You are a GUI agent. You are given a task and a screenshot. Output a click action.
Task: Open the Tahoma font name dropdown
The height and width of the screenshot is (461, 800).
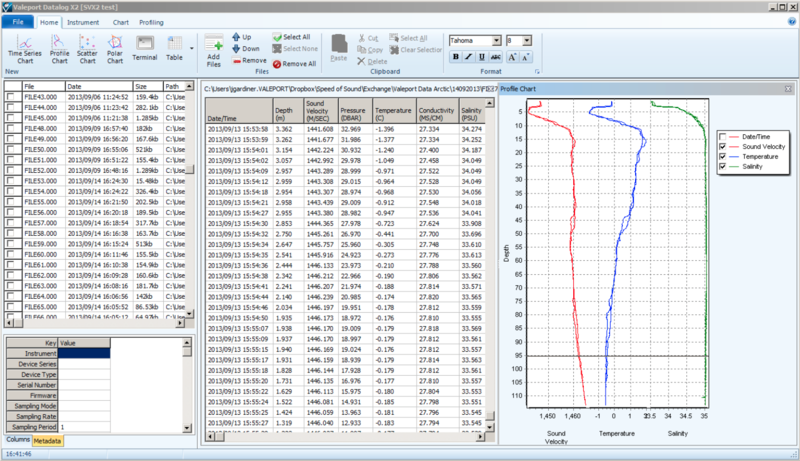click(x=497, y=40)
